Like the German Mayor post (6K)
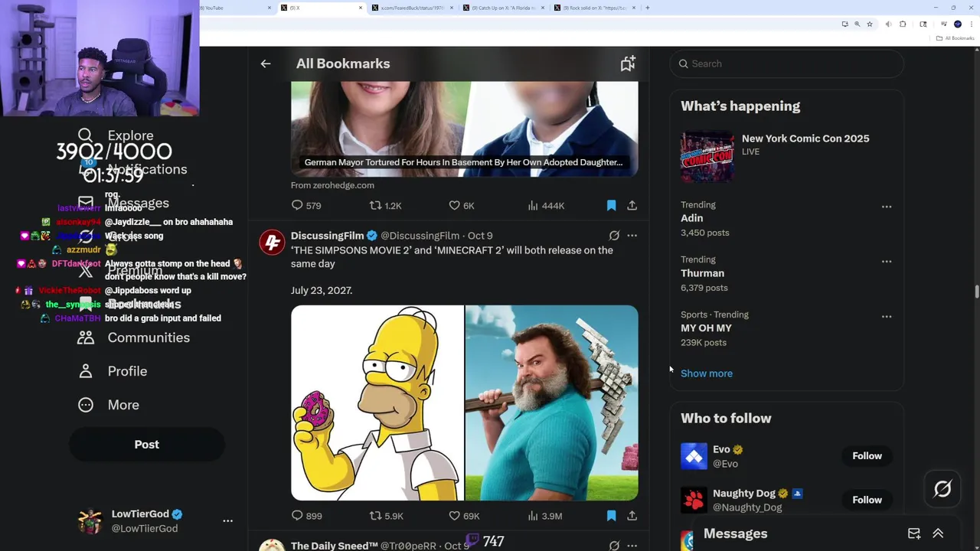The height and width of the screenshot is (551, 980). point(462,205)
